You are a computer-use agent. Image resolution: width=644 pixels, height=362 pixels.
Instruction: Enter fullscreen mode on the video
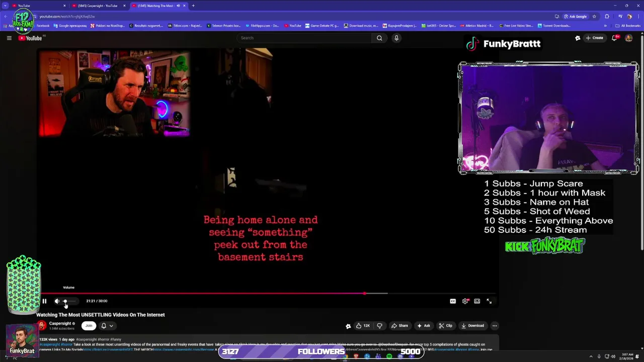coord(489,301)
